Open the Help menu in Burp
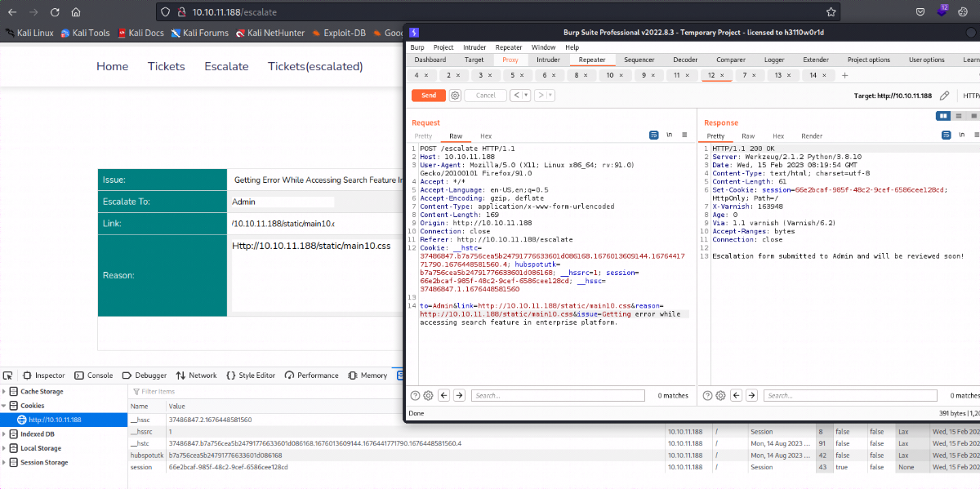The height and width of the screenshot is (489, 980). coord(572,47)
